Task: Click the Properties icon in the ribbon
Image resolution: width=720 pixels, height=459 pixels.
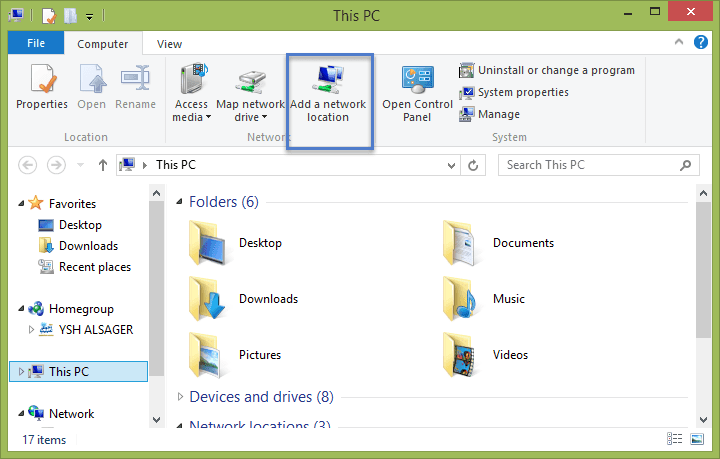Action: [x=42, y=78]
